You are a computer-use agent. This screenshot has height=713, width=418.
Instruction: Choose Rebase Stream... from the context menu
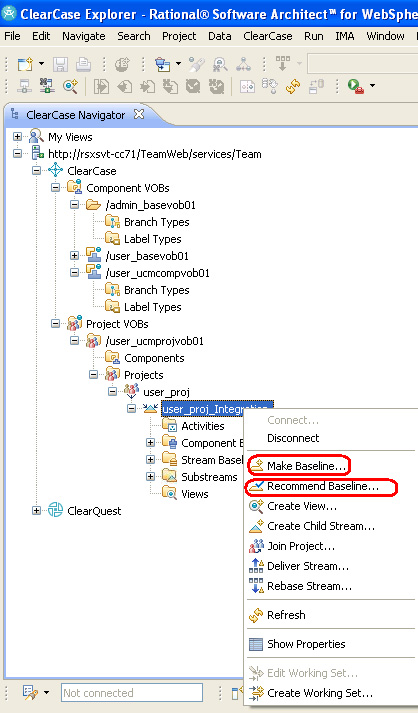309,586
